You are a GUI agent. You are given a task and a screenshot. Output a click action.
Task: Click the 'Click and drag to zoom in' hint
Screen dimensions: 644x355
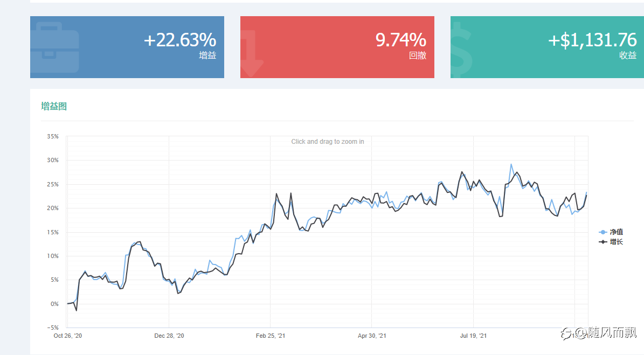pyautogui.click(x=327, y=142)
